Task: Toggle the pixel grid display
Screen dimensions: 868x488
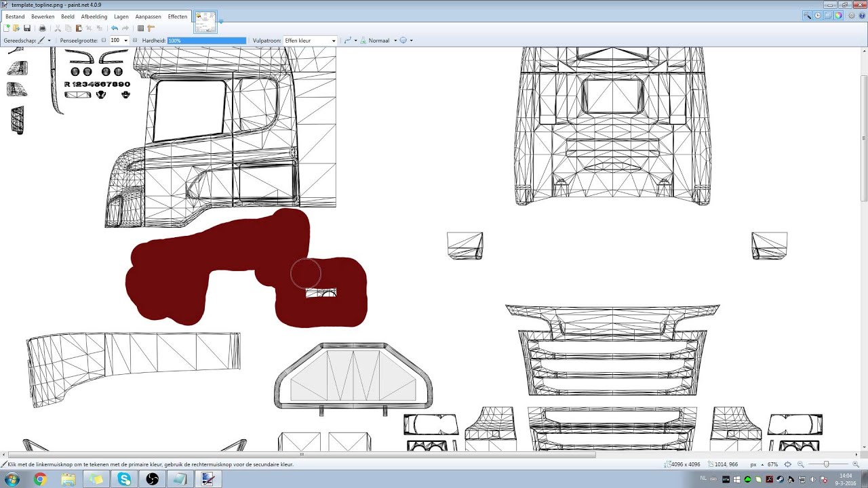Action: (140, 28)
